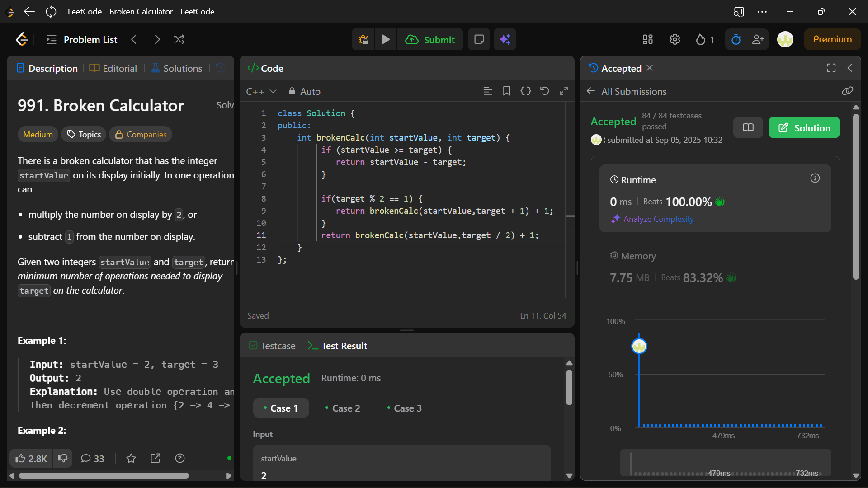
Task: Toggle the timer stopwatch button
Action: (736, 40)
